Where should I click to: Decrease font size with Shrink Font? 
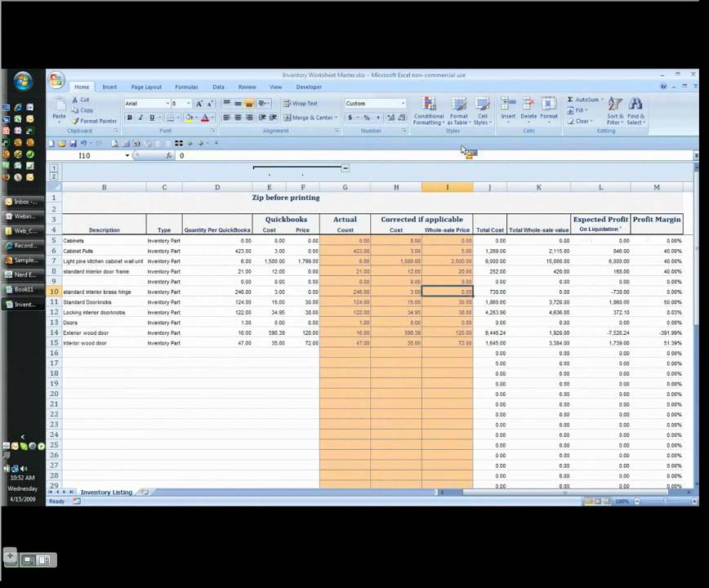(x=210, y=104)
